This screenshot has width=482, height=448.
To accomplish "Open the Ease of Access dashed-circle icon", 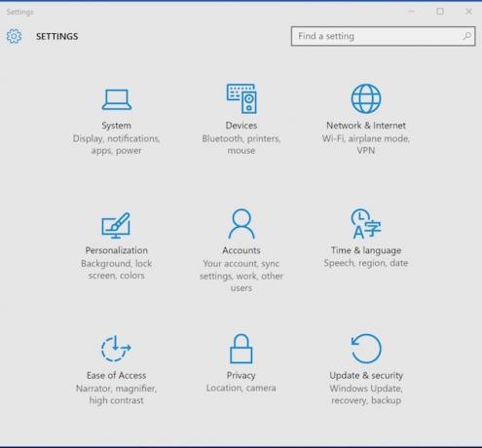I will click(116, 349).
